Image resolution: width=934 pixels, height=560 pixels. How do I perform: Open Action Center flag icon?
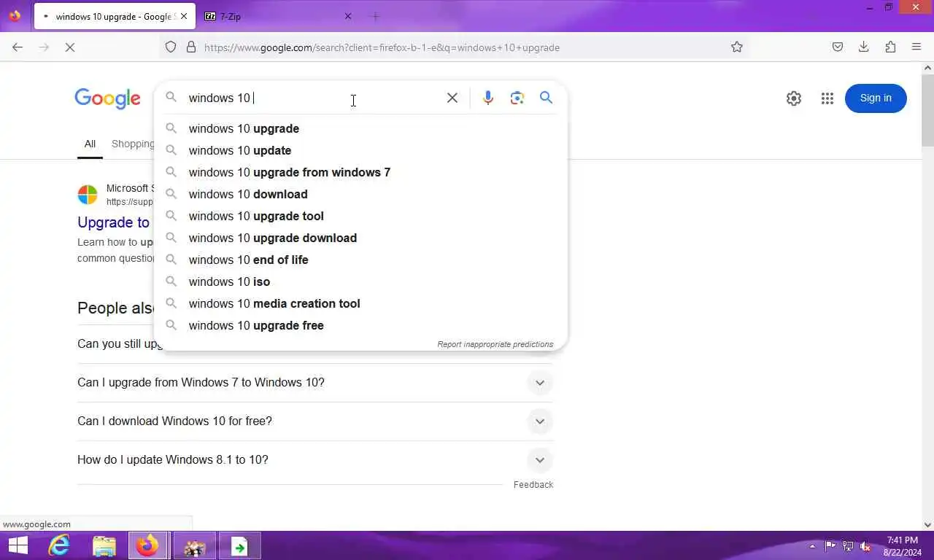coord(830,546)
